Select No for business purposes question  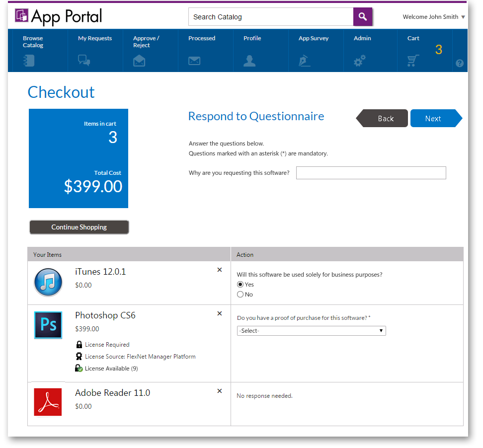240,294
